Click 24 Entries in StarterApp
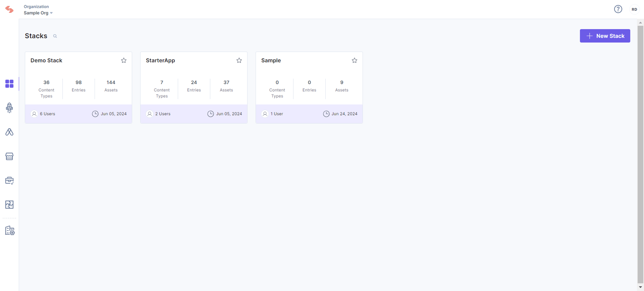644x291 pixels. point(194,86)
